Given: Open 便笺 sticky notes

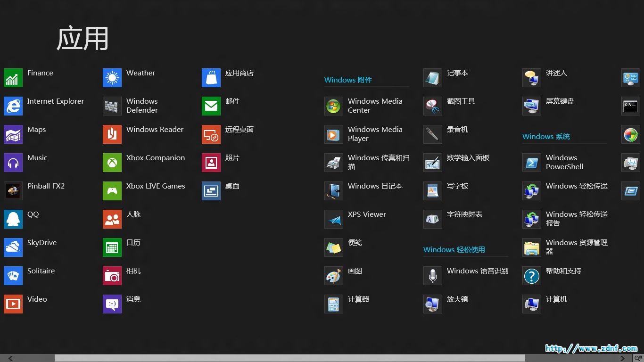Looking at the screenshot, I should pyautogui.click(x=334, y=247).
